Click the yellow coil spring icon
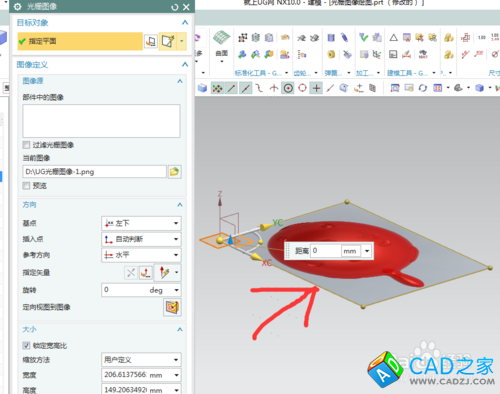The height and width of the screenshot is (394, 500). (x=331, y=54)
